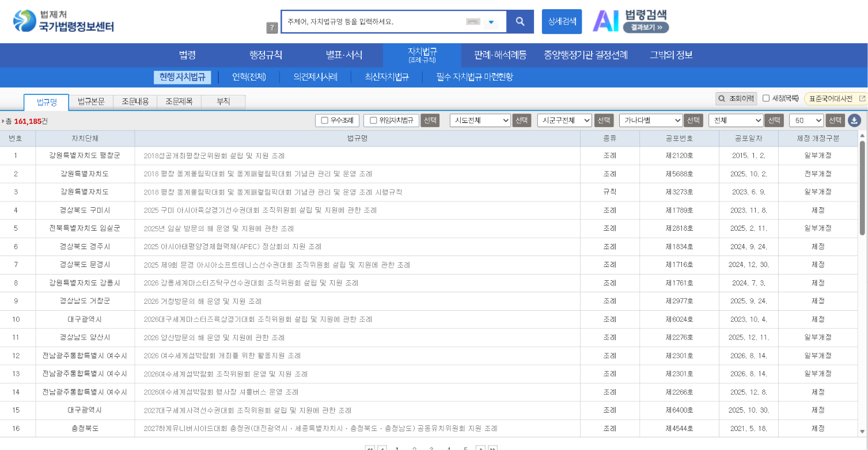Click the vertical scrollbar thumb of the list
Image resolution: width=868 pixels, height=450 pixels.
pyautogui.click(x=862, y=188)
